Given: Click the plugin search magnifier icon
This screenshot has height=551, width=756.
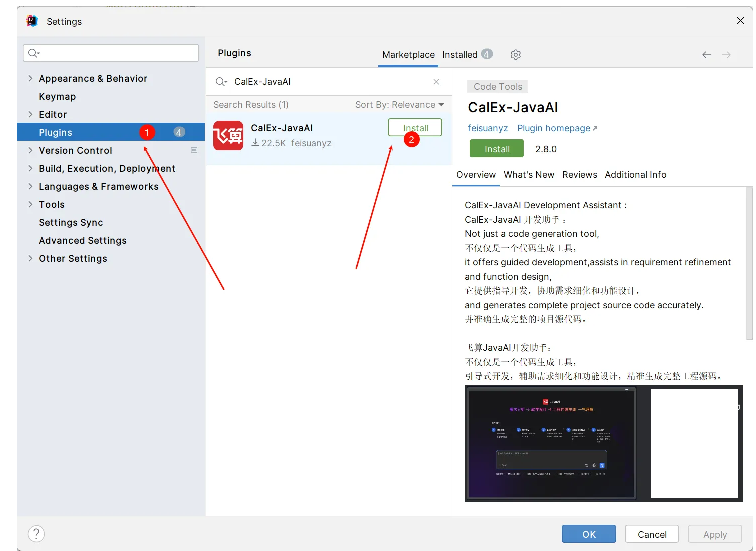Looking at the screenshot, I should [x=221, y=82].
